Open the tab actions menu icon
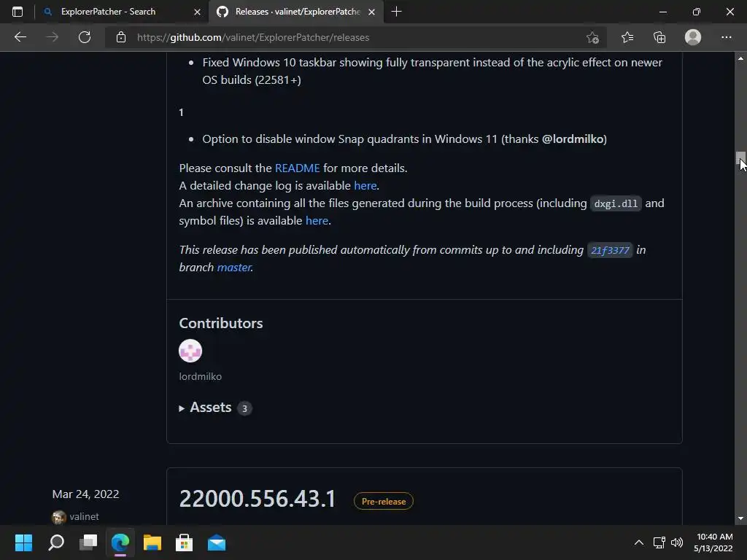This screenshot has width=747, height=560. tap(18, 12)
